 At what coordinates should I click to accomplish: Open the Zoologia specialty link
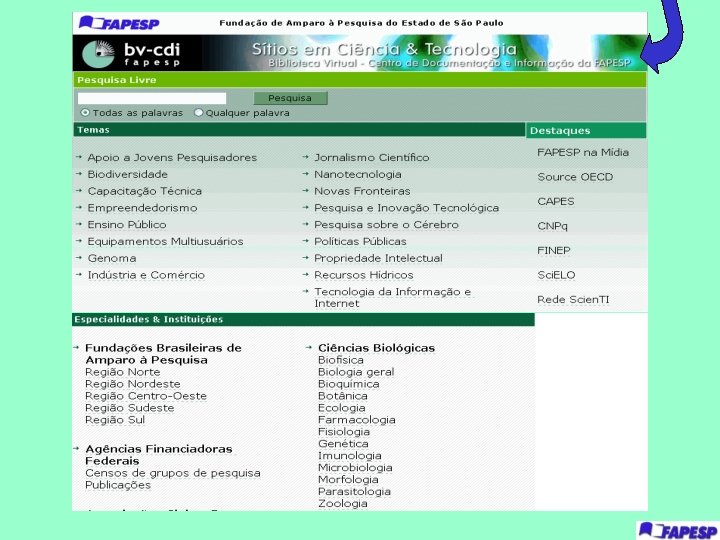[x=343, y=503]
